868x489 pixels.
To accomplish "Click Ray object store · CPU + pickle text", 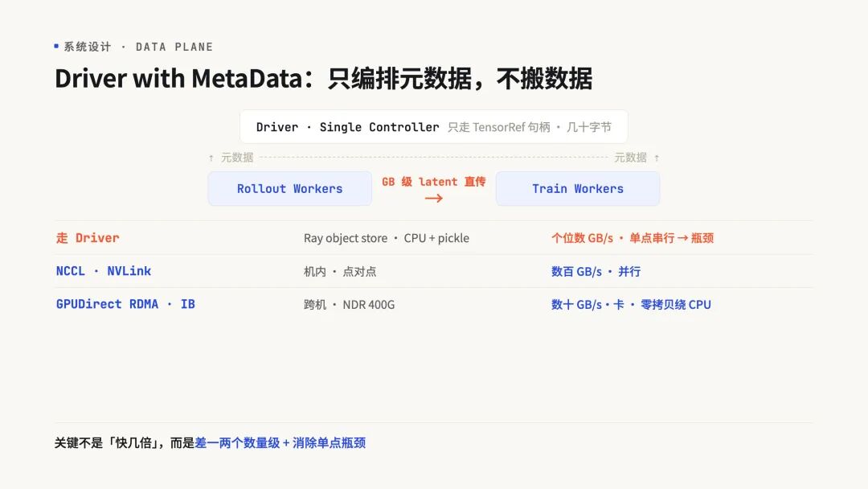I will (x=387, y=238).
